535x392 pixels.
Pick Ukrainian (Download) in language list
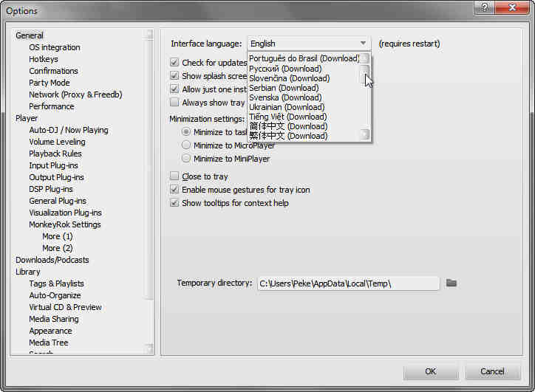(x=287, y=107)
